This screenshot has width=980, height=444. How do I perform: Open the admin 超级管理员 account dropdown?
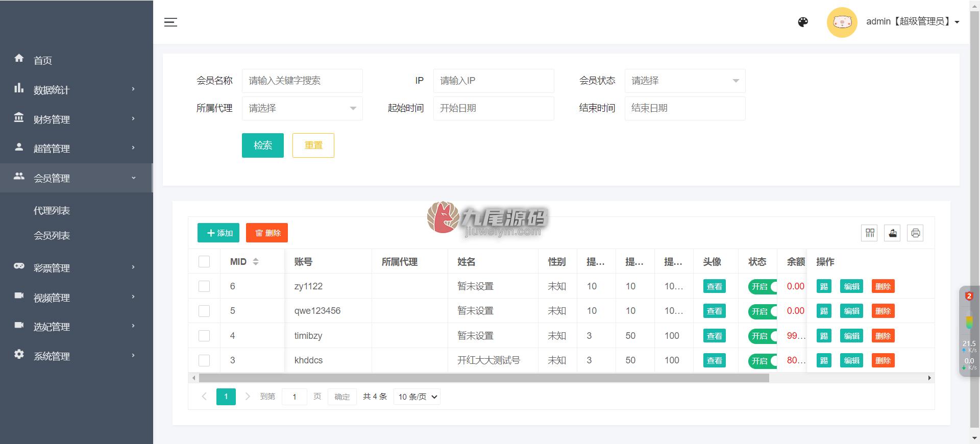[913, 21]
